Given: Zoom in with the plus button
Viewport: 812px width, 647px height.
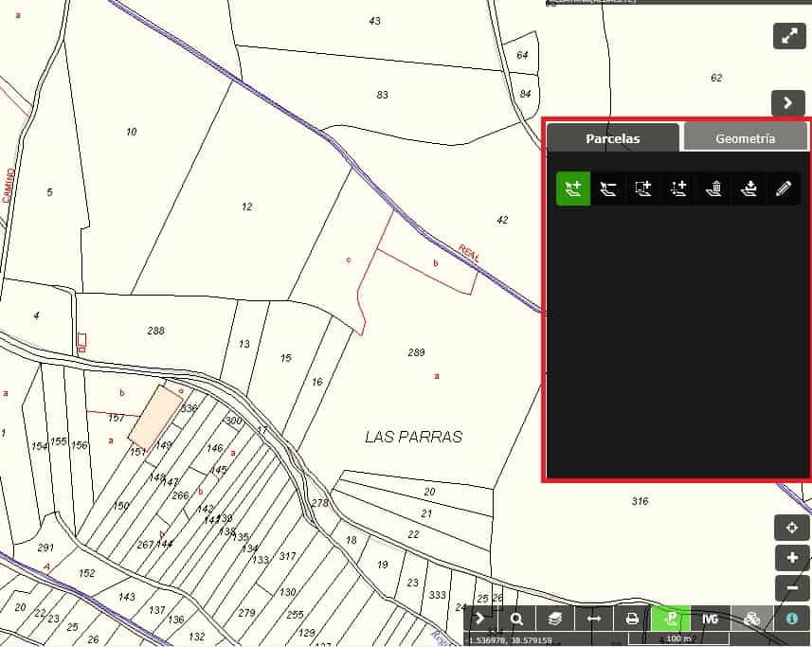Looking at the screenshot, I should pyautogui.click(x=791, y=558).
